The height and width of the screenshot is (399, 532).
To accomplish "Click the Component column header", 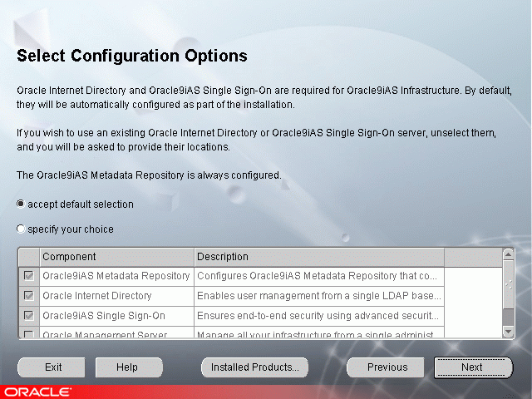I will (116, 257).
